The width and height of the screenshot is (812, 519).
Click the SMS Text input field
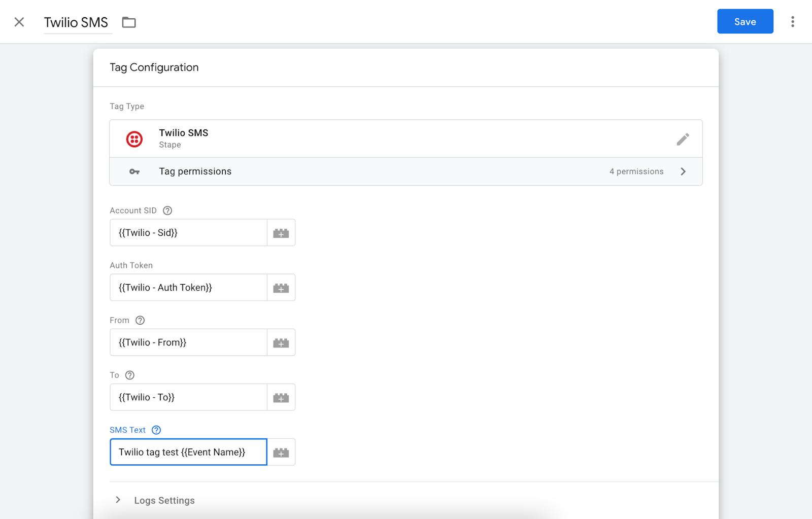188,452
